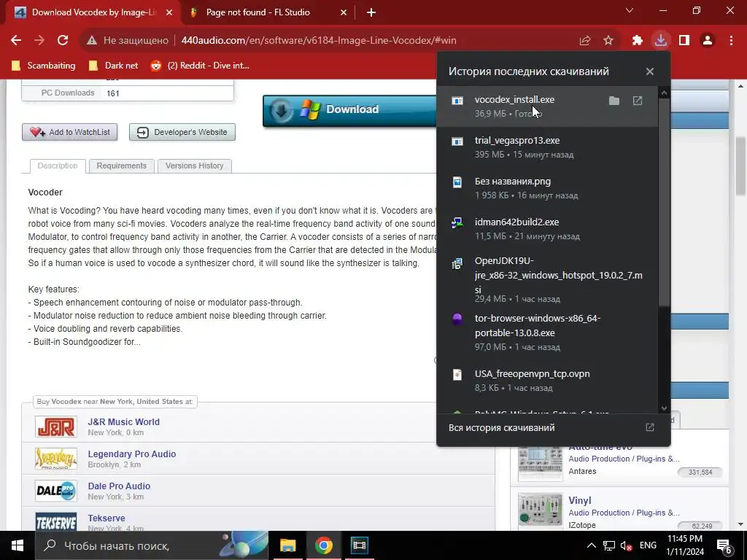Image resolution: width=747 pixels, height=560 pixels.
Task: Close the Download Vocodex tab
Action: click(169, 13)
